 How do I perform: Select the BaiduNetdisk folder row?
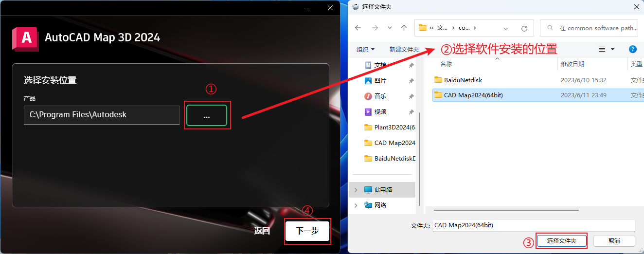point(538,80)
